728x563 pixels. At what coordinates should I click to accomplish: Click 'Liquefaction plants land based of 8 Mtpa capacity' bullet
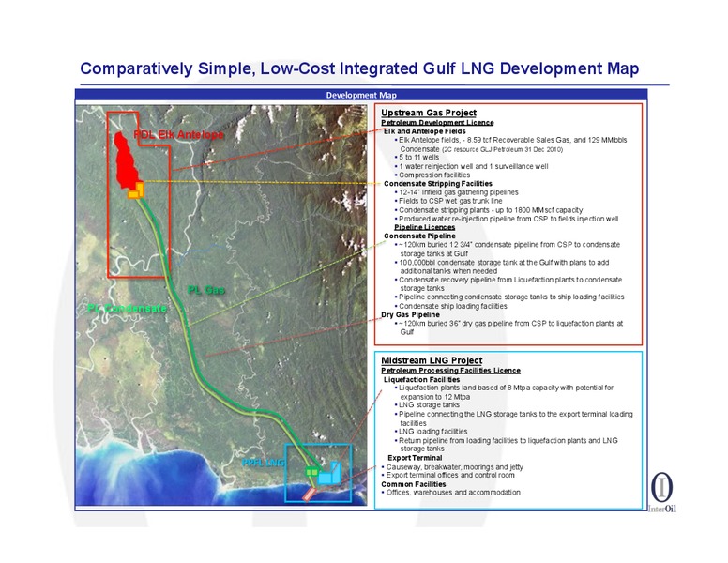504,392
